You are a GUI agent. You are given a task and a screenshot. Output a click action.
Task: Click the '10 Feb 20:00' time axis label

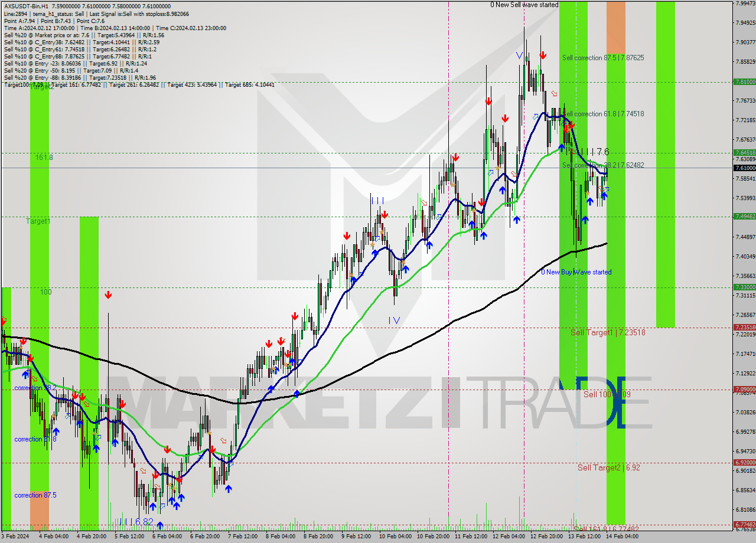click(432, 537)
